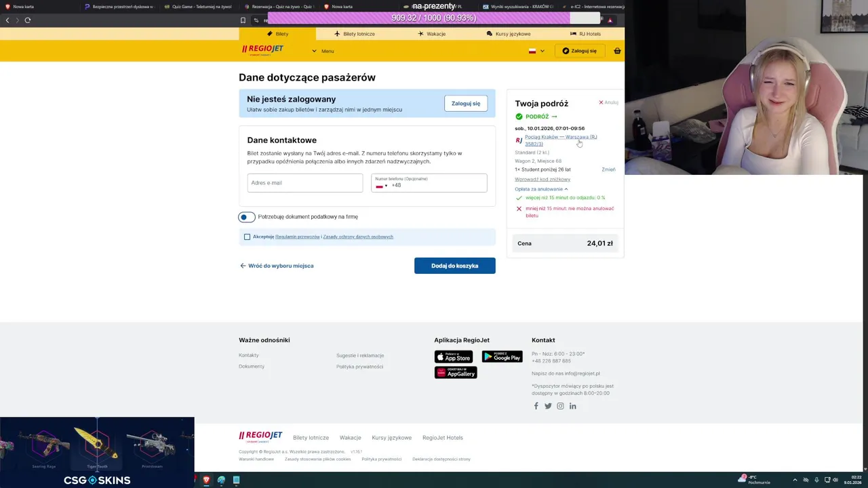Reload the page with refresh icon

pos(28,20)
